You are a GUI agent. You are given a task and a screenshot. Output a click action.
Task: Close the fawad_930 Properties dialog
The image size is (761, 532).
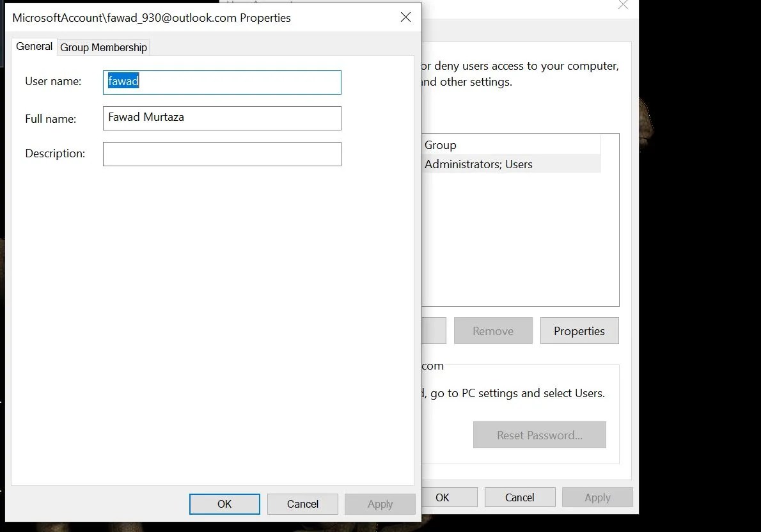pyautogui.click(x=405, y=17)
